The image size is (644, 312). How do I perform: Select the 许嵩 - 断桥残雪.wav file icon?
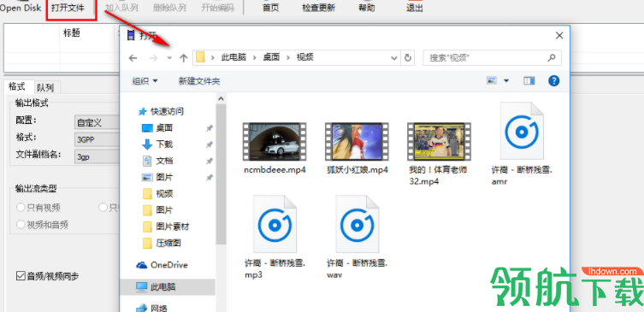click(357, 224)
